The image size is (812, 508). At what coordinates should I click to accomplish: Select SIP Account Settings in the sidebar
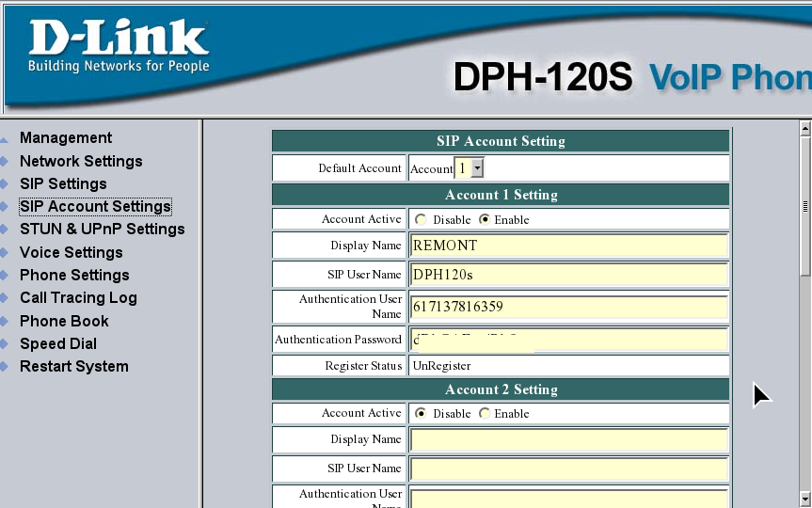95,207
